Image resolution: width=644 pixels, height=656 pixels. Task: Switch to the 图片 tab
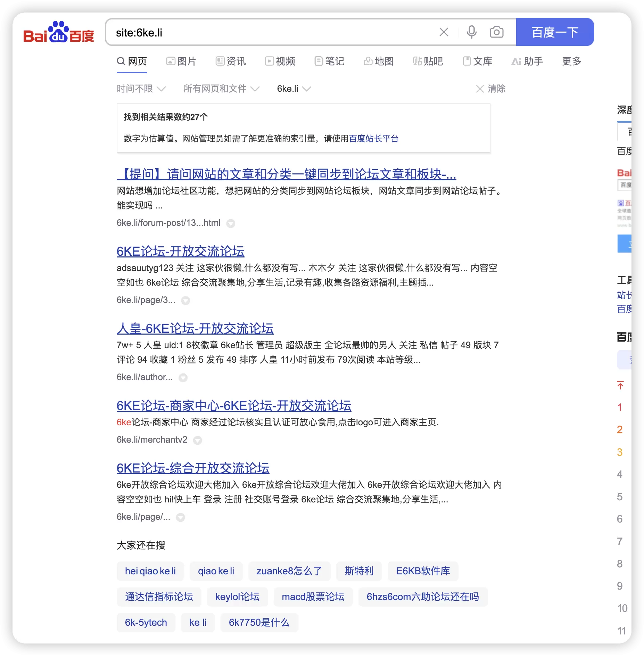(181, 61)
